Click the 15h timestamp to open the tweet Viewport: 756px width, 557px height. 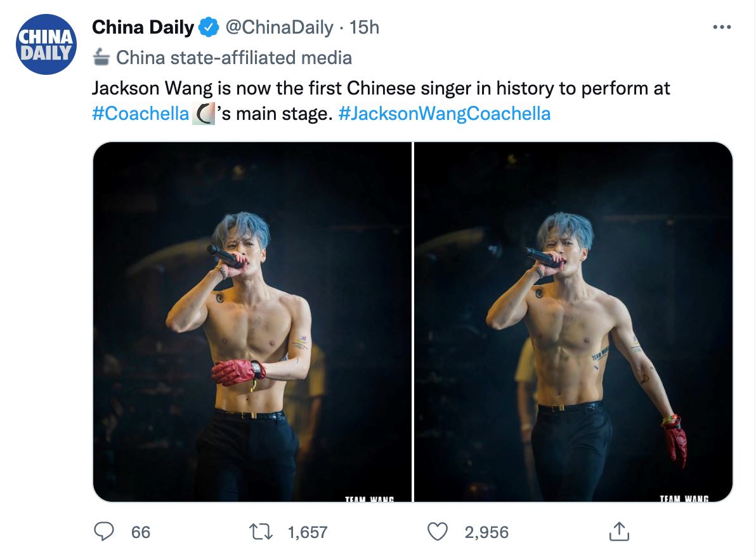[x=363, y=27]
